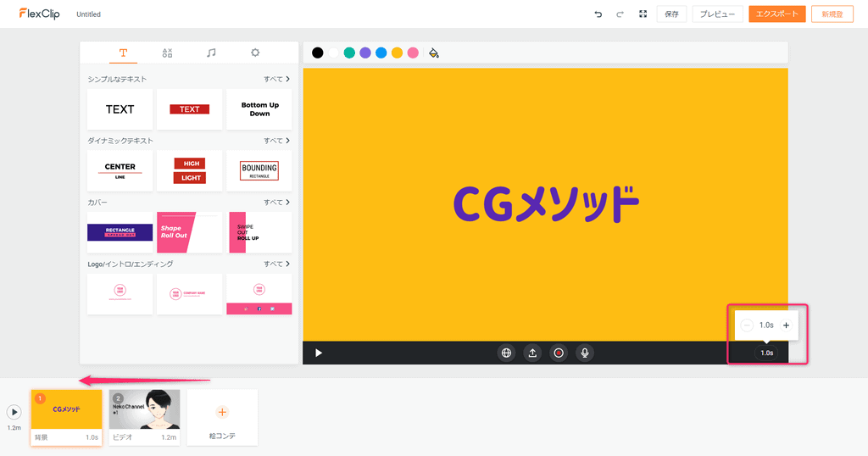
Task: Click the upload icon below preview
Action: click(x=532, y=353)
